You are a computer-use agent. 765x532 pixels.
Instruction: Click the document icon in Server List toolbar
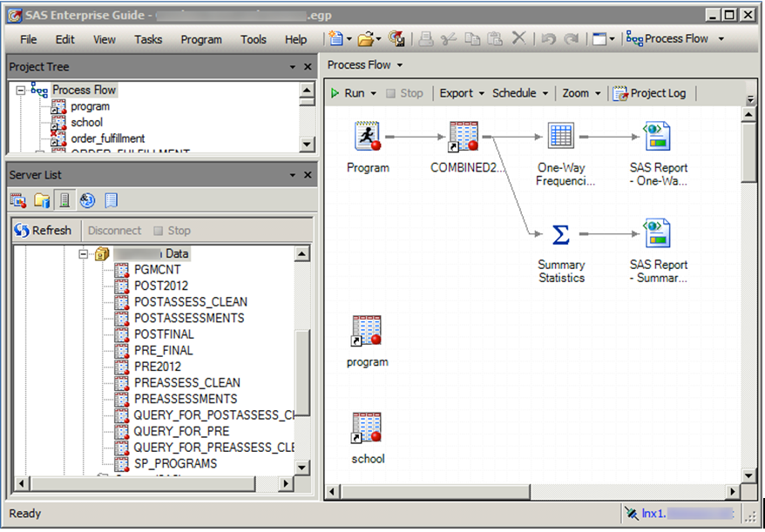111,200
